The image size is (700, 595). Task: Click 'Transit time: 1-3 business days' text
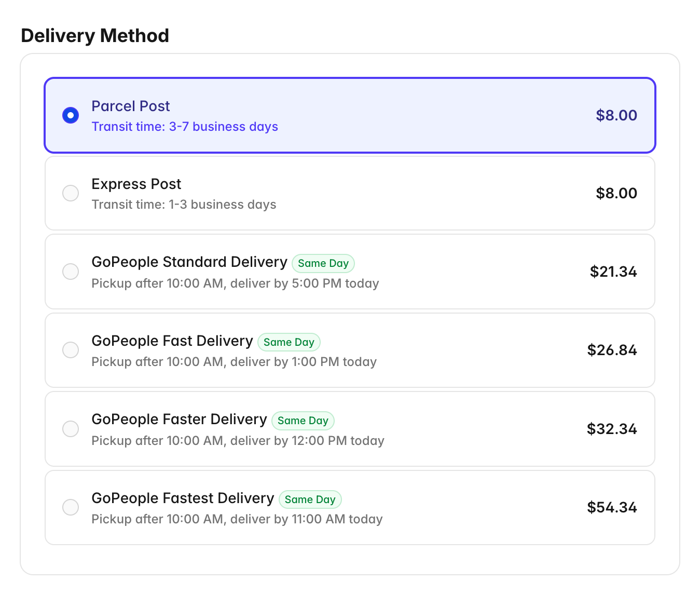click(184, 205)
